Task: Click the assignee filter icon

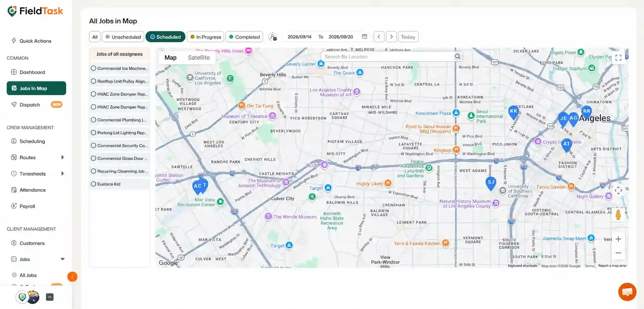Action: tap(273, 37)
